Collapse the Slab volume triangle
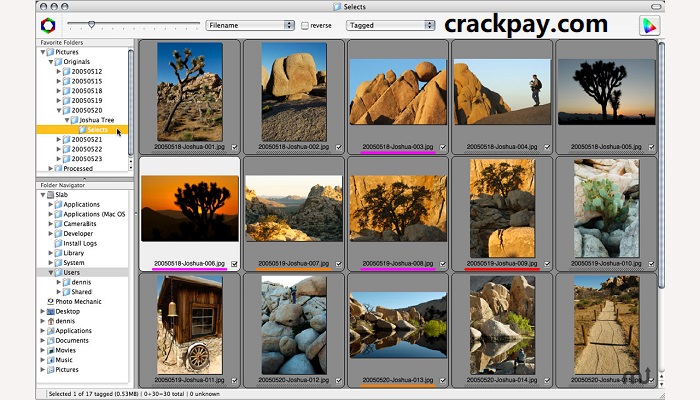The image size is (700, 400). tap(43, 195)
